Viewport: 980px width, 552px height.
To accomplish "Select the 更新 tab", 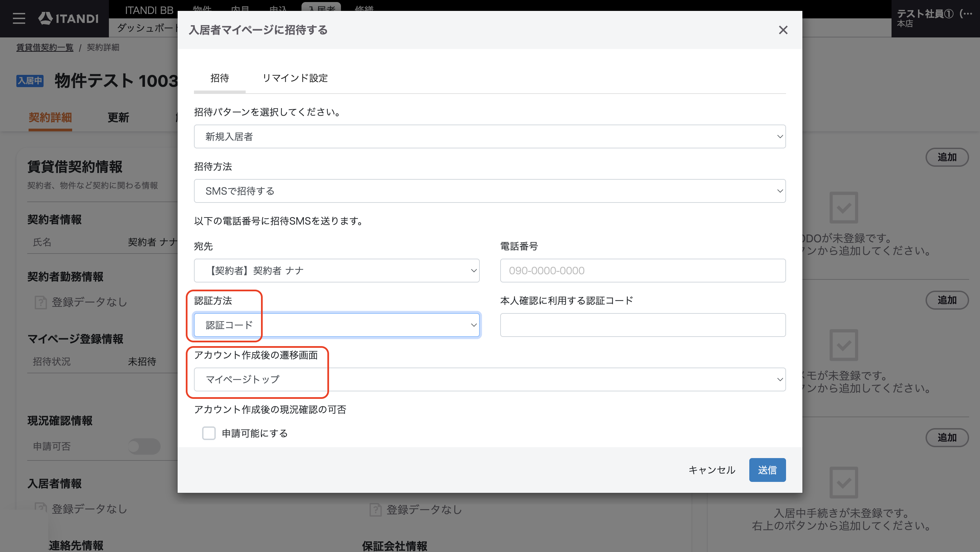I will click(118, 117).
